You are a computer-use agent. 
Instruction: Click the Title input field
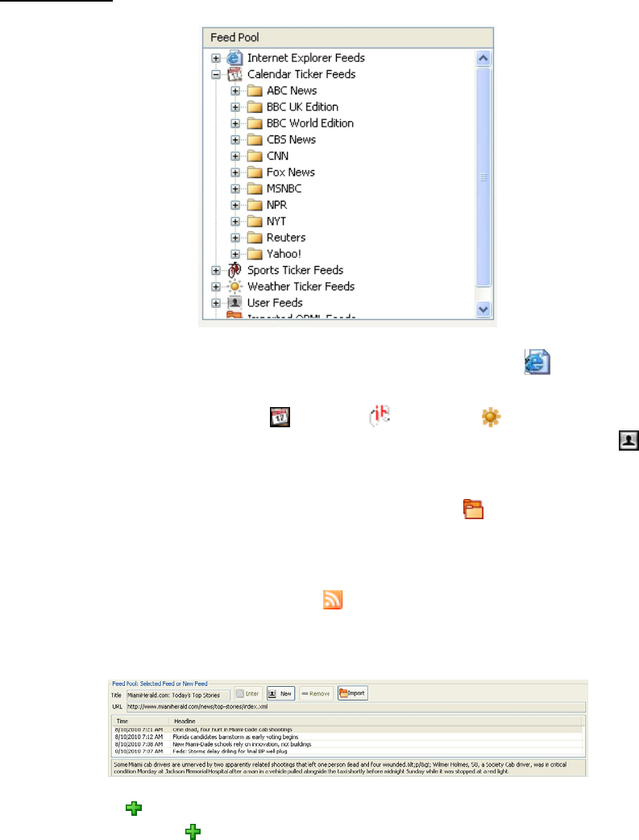point(178,696)
